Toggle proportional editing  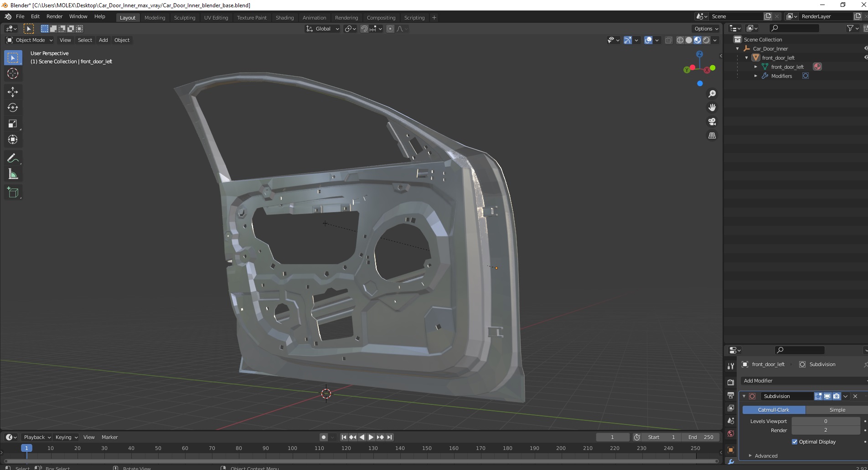tap(390, 29)
